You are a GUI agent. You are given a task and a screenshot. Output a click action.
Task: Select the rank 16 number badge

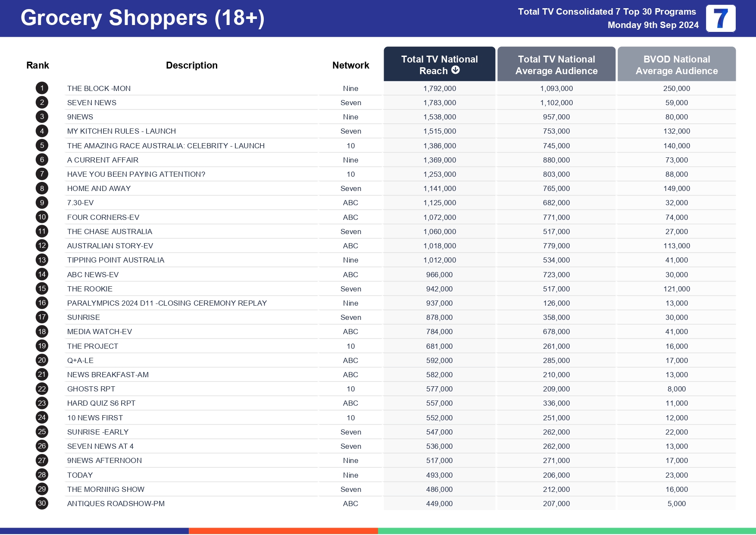42,303
